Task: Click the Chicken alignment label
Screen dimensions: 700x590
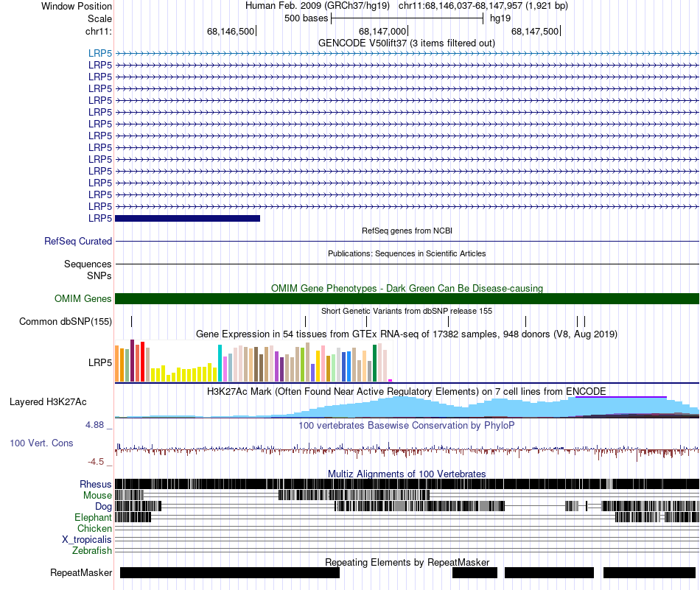Action: 94,528
